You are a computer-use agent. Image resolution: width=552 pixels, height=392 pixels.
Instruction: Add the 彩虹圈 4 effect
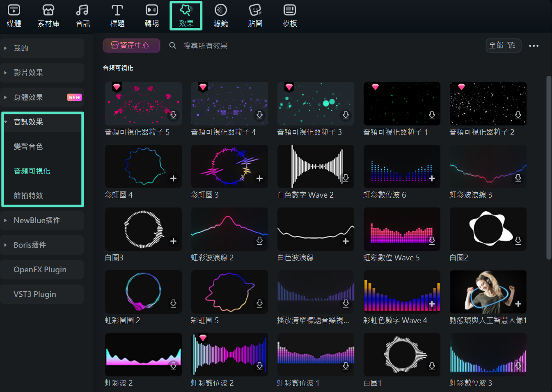(x=173, y=178)
